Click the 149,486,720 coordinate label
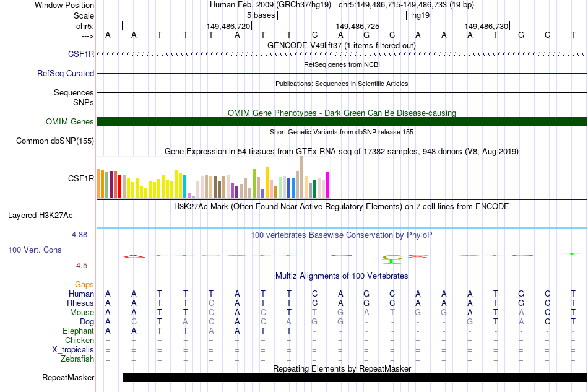 click(x=228, y=26)
